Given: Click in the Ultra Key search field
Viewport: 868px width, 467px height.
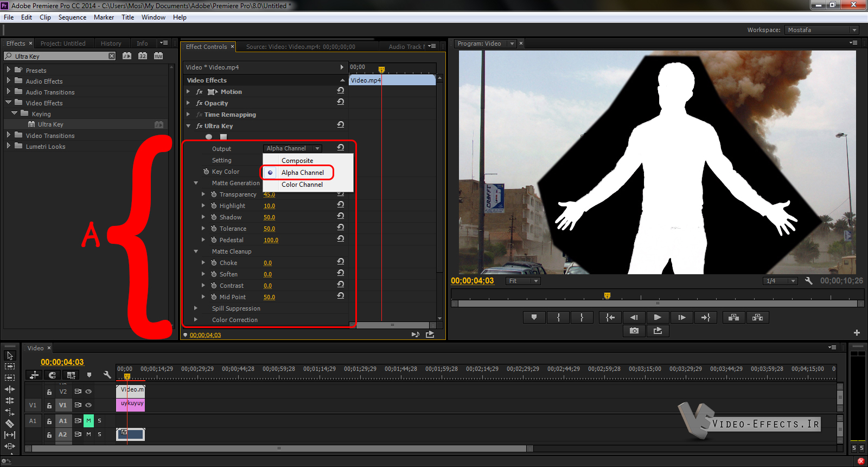Looking at the screenshot, I should click(60, 56).
